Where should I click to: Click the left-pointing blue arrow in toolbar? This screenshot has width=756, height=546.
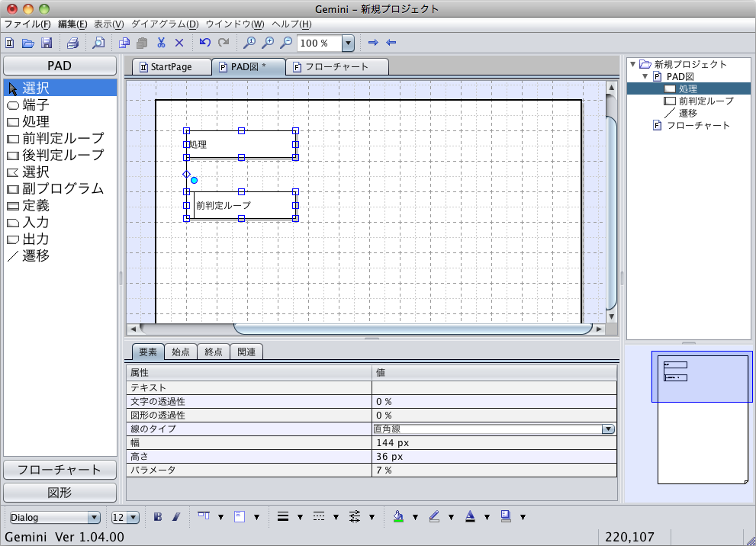tap(391, 43)
